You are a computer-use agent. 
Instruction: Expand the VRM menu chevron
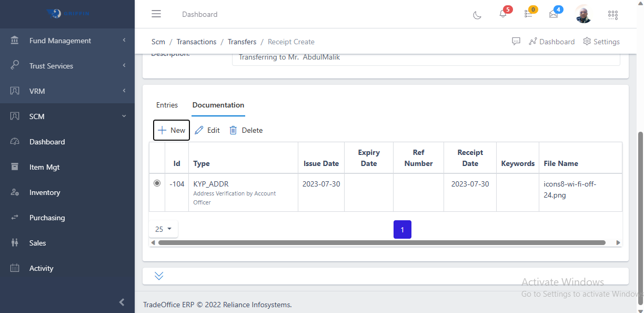coord(124,91)
